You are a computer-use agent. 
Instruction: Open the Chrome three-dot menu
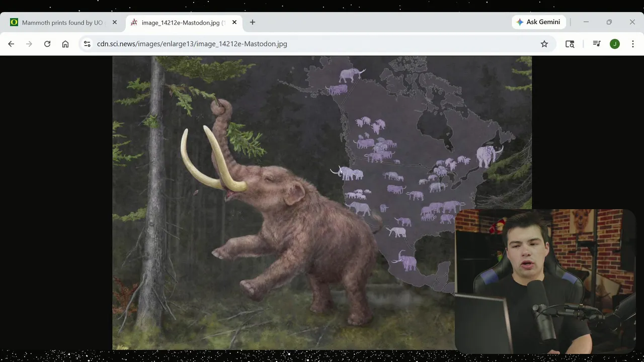click(x=633, y=44)
